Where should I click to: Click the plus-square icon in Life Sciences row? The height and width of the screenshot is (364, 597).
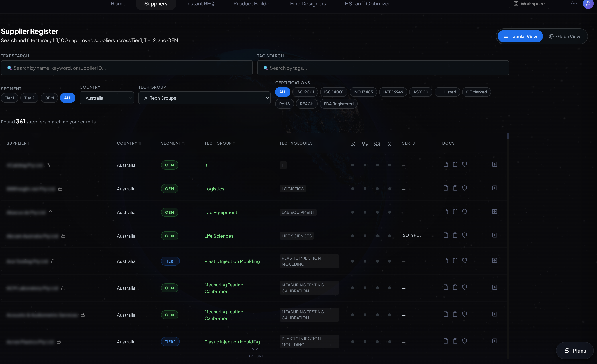coord(494,235)
